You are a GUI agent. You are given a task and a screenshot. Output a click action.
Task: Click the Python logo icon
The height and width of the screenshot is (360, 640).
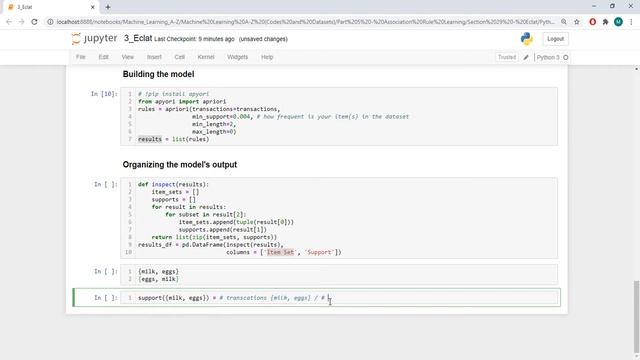(x=527, y=39)
